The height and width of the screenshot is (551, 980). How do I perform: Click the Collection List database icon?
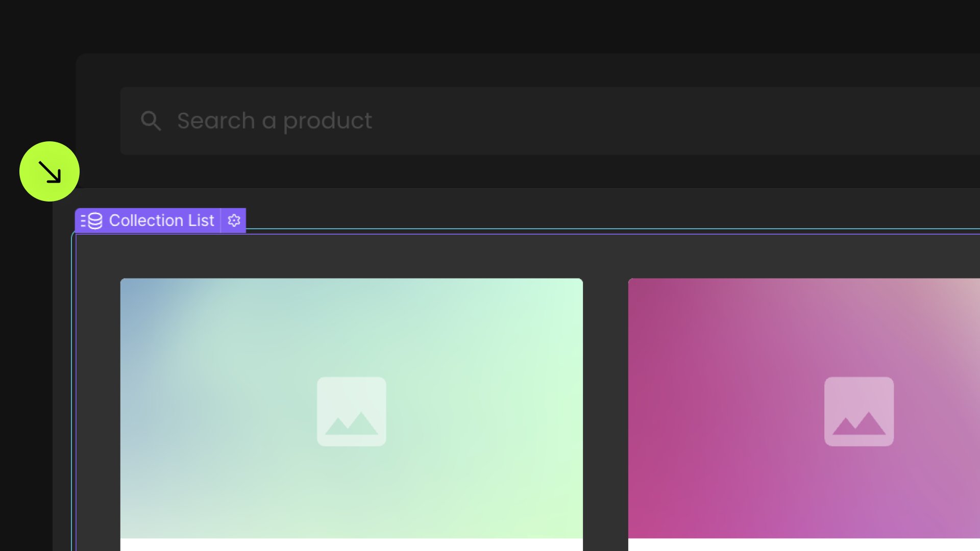click(92, 220)
